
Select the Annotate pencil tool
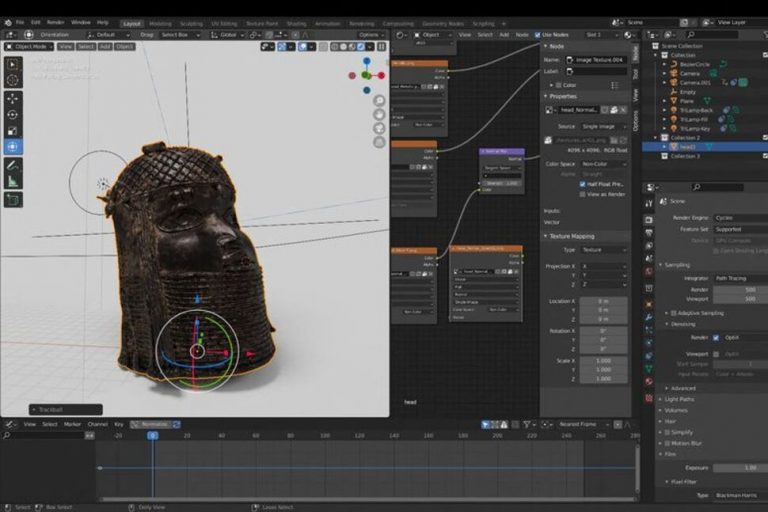tap(13, 165)
